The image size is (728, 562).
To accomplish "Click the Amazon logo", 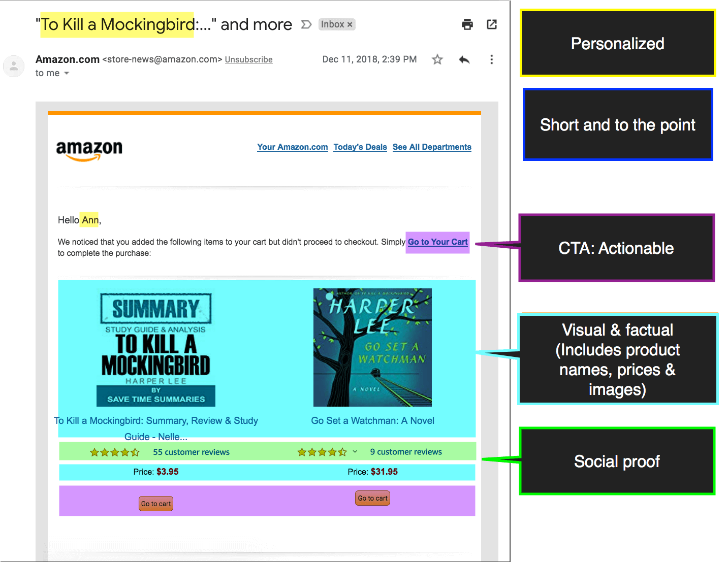I will (89, 150).
